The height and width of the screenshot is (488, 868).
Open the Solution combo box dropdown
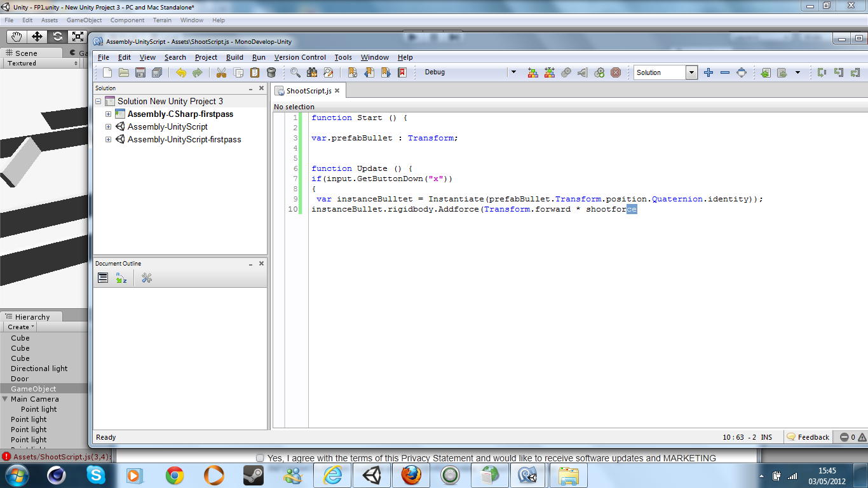[691, 72]
